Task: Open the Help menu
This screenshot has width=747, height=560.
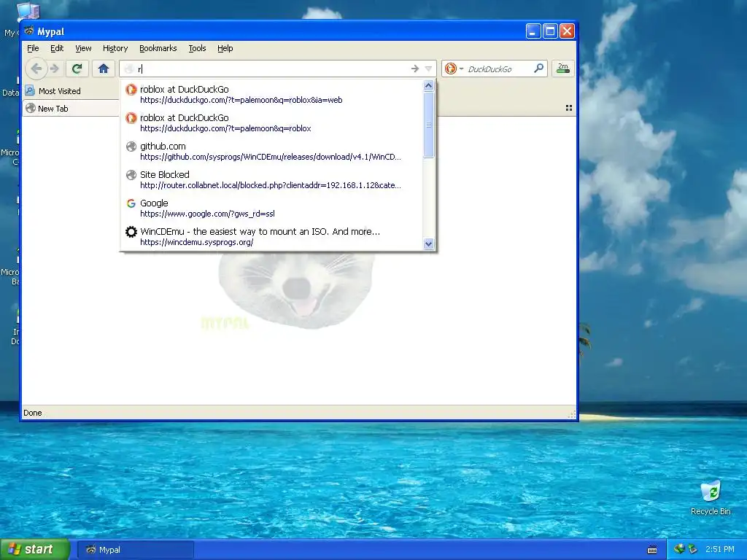Action: pyautogui.click(x=225, y=48)
